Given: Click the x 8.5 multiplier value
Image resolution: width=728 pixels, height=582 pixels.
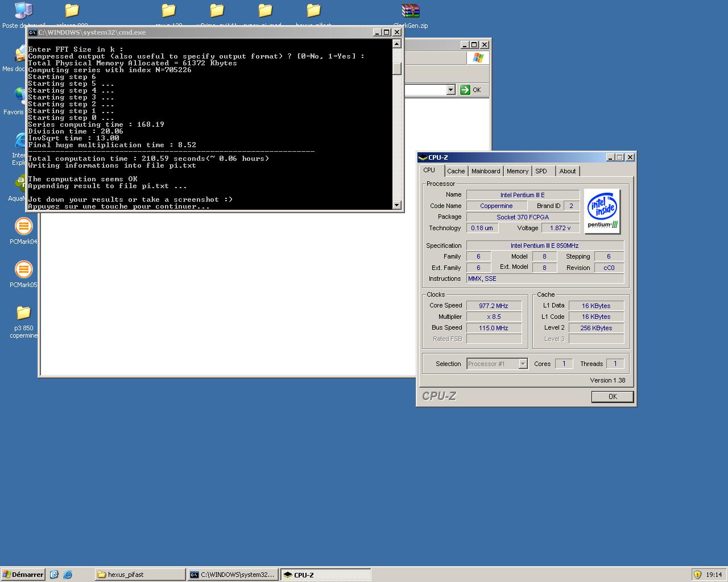Looking at the screenshot, I should click(494, 317).
